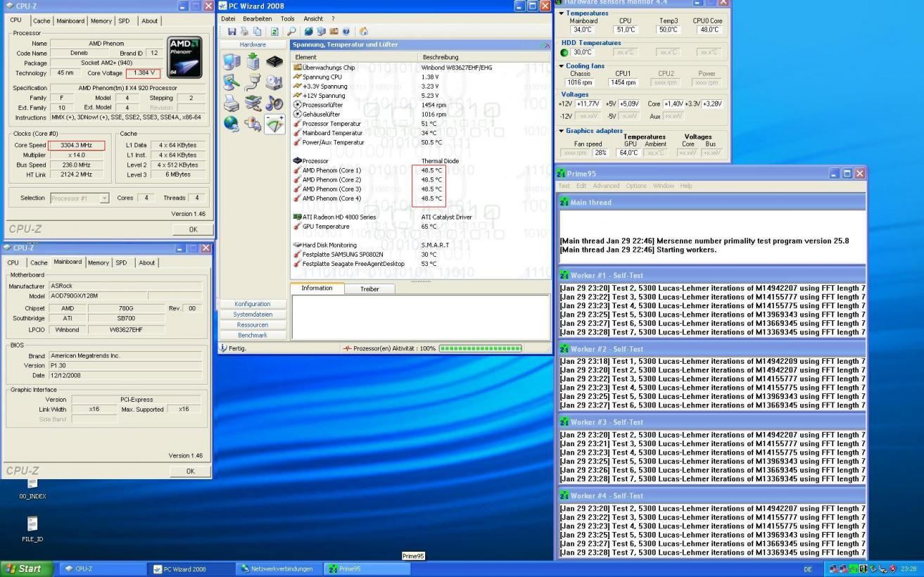This screenshot has height=577, width=924.
Task: Click the blue Help question mark toolbar icon
Action: pyautogui.click(x=346, y=31)
